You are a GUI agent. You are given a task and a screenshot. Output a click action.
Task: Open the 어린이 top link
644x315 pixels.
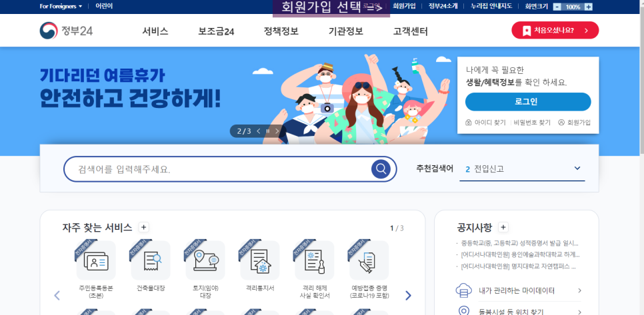pos(104,7)
